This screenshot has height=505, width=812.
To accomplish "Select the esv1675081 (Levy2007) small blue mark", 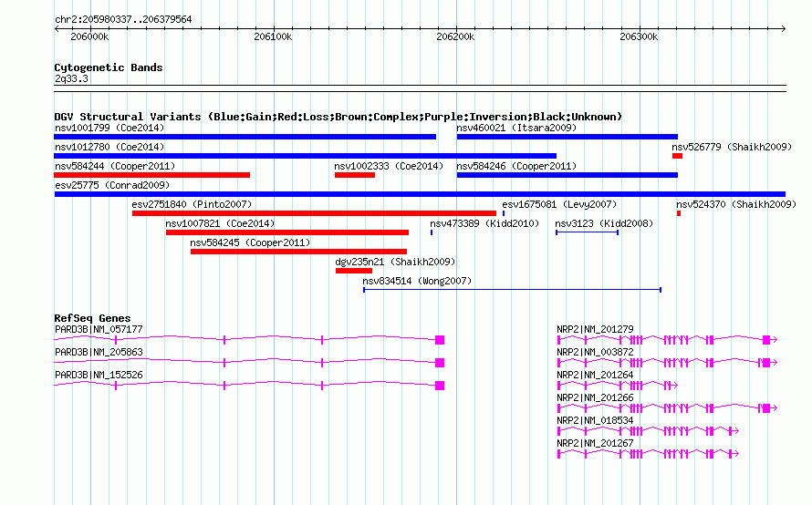I will (504, 213).
